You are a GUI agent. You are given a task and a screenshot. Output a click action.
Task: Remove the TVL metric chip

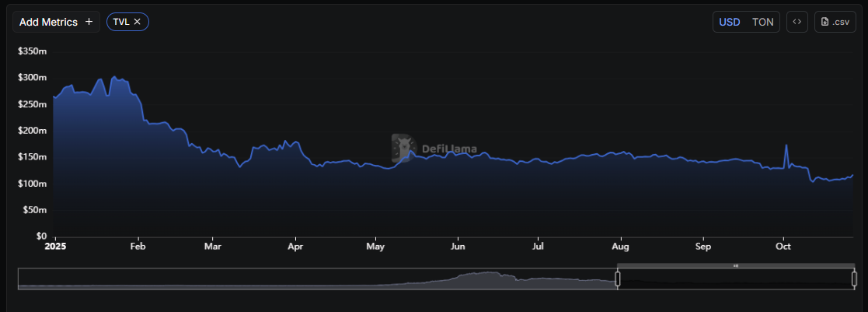click(x=138, y=22)
